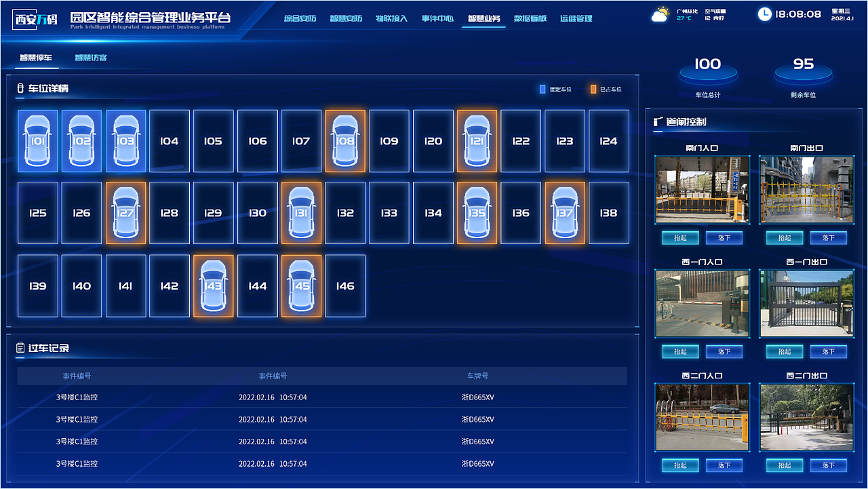Click 抬起 for the 南门出口 gate
The image size is (868, 489).
coord(785,238)
